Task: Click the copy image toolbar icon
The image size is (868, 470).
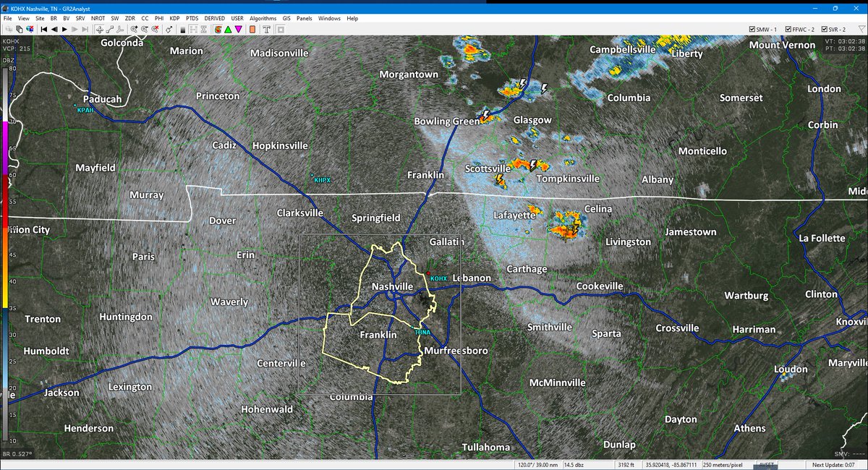Action: (x=19, y=29)
